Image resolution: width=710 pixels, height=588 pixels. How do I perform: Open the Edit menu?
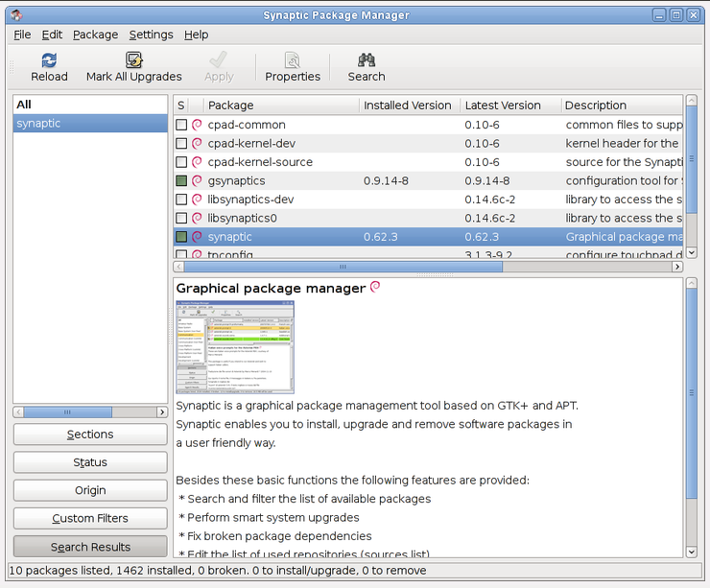coord(52,35)
